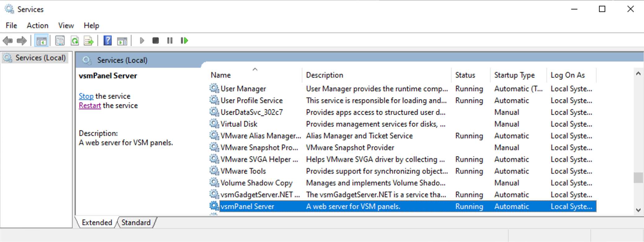Open the Properties toolbar icon
The image size is (644, 242).
tap(60, 41)
